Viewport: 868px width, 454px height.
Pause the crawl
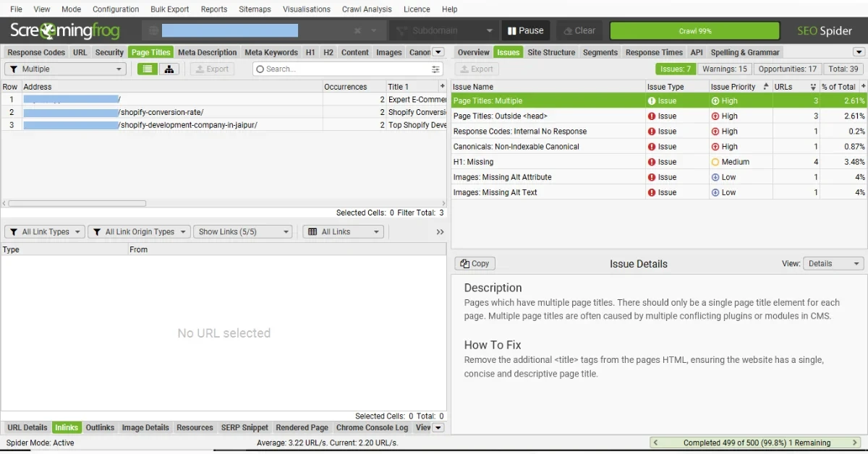click(x=525, y=31)
